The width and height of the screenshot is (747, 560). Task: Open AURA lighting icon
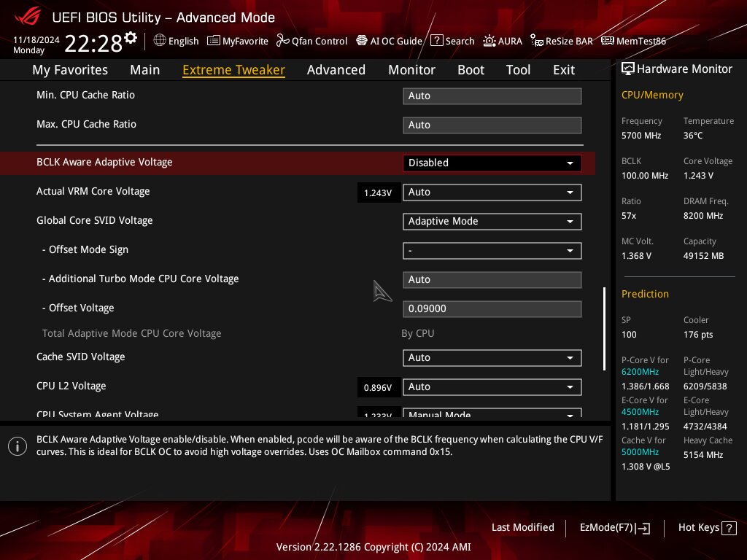pyautogui.click(x=489, y=41)
